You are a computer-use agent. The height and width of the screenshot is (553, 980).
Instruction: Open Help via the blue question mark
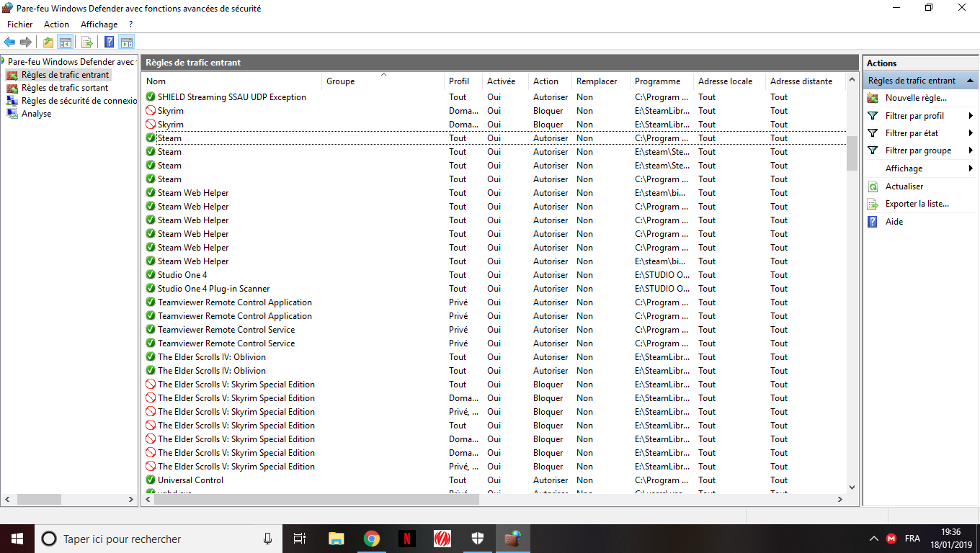pyautogui.click(x=110, y=42)
